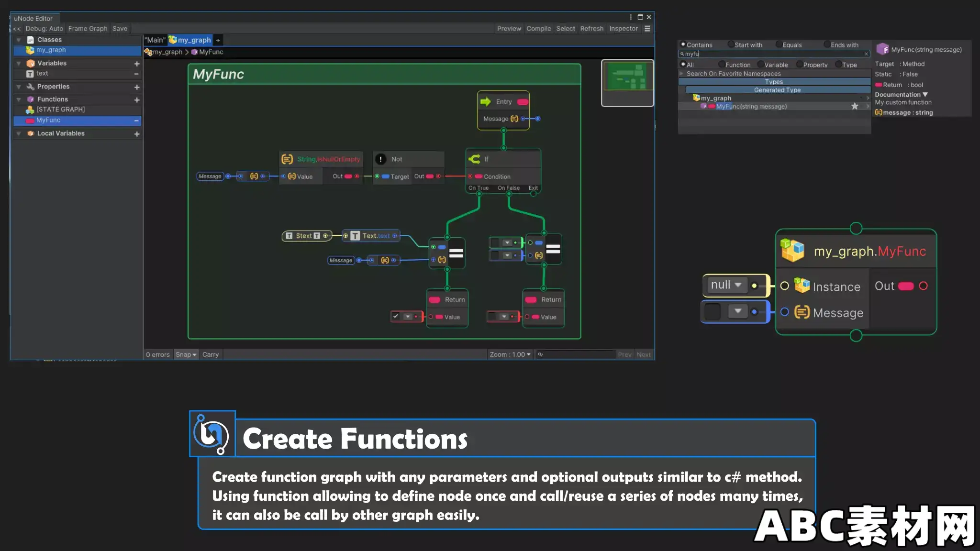
Task: Click the graph search field in status bar
Action: click(x=576, y=354)
